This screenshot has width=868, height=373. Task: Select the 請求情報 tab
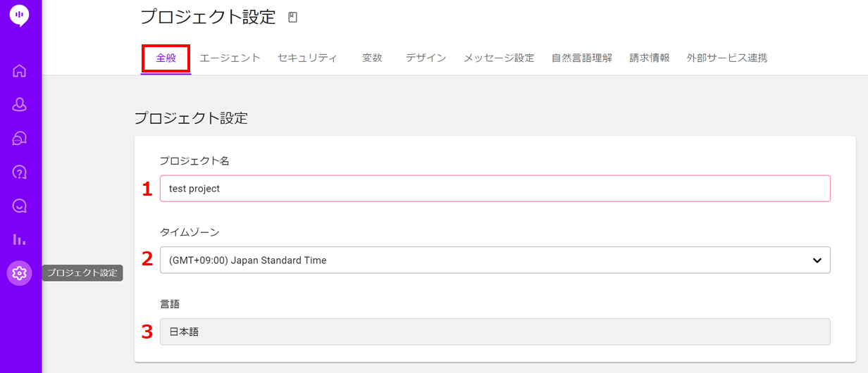click(650, 58)
